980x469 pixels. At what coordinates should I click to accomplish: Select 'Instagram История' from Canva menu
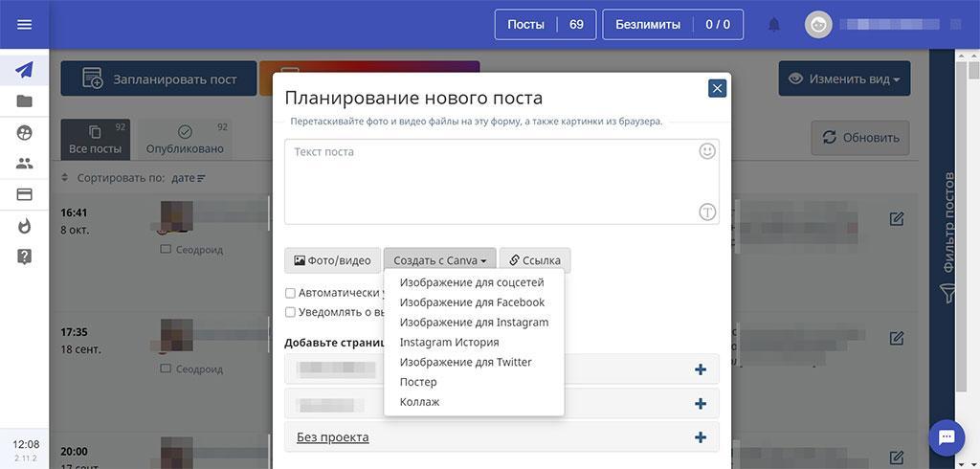(449, 342)
